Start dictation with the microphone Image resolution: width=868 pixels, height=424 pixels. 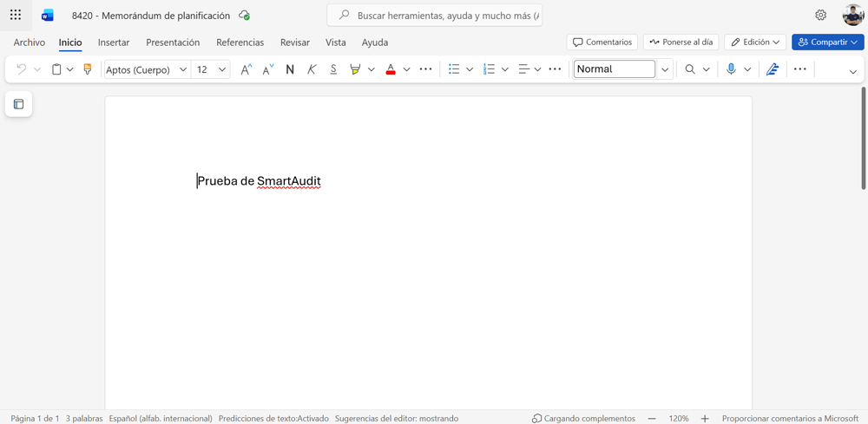[731, 69]
